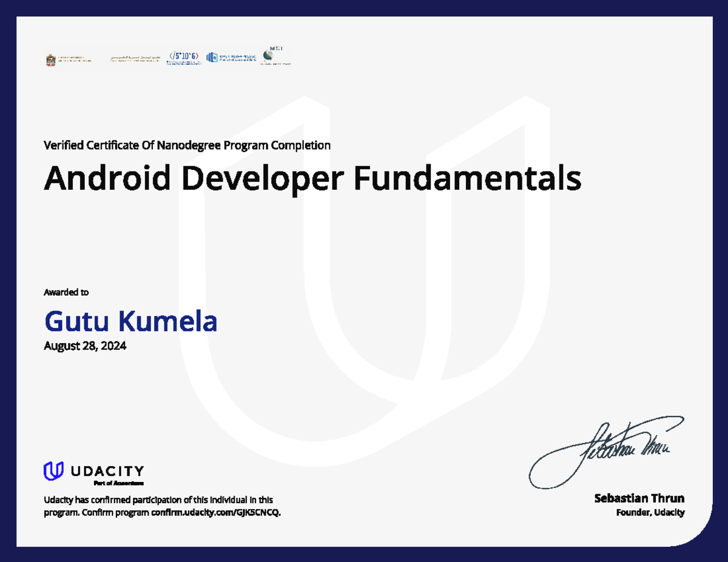The width and height of the screenshot is (728, 562).
Task: Click the date August 28, 2024
Action: coord(85,346)
